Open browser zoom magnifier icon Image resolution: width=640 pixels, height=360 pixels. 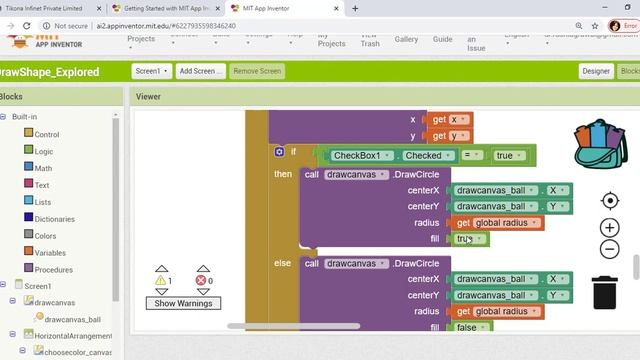[579, 26]
